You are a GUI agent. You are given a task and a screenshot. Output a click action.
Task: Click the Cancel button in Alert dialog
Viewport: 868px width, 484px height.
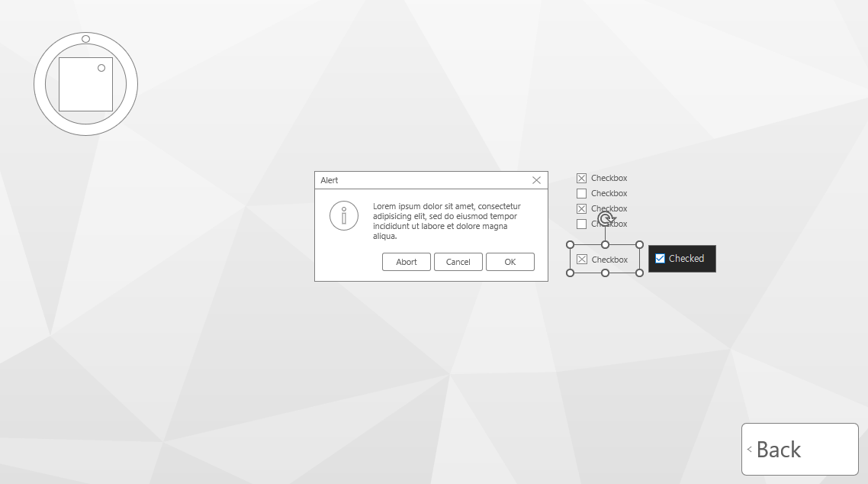[x=458, y=262]
